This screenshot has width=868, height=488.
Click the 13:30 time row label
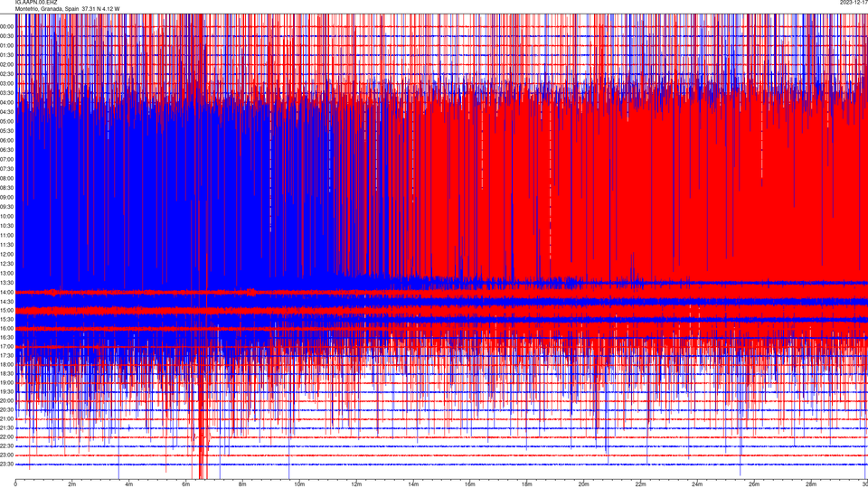point(6,282)
